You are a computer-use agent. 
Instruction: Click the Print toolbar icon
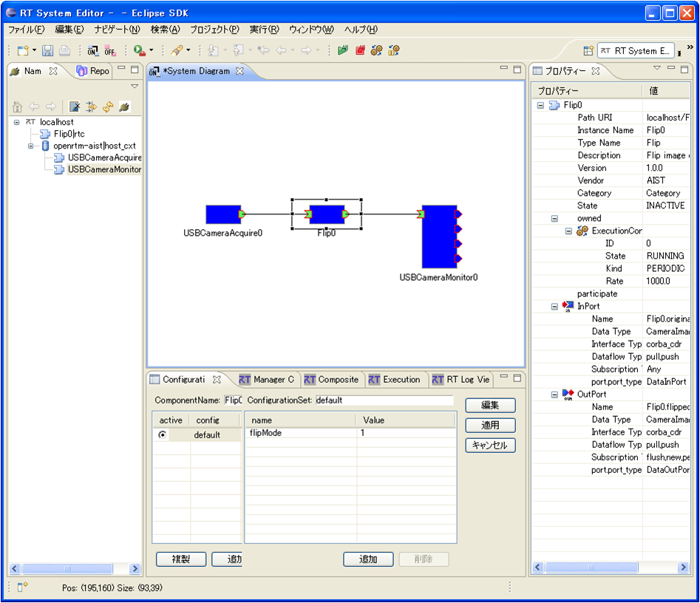pos(64,50)
